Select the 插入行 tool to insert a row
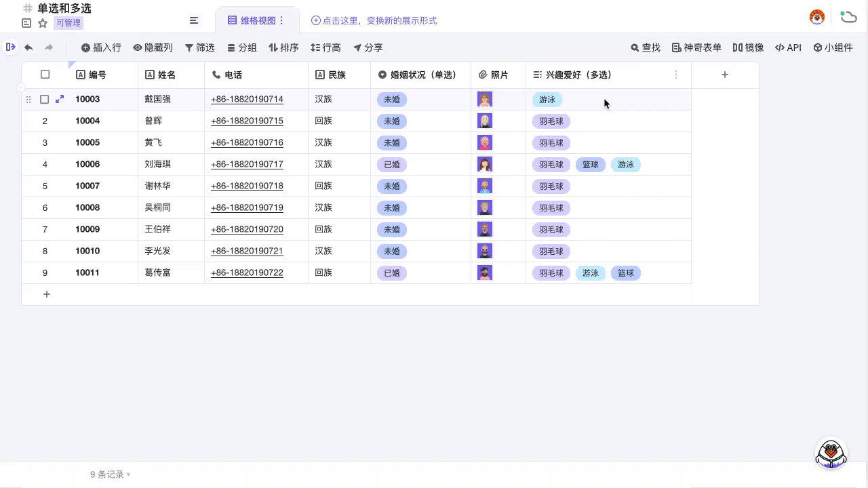Screen dimensions: 868x488 click(100, 47)
